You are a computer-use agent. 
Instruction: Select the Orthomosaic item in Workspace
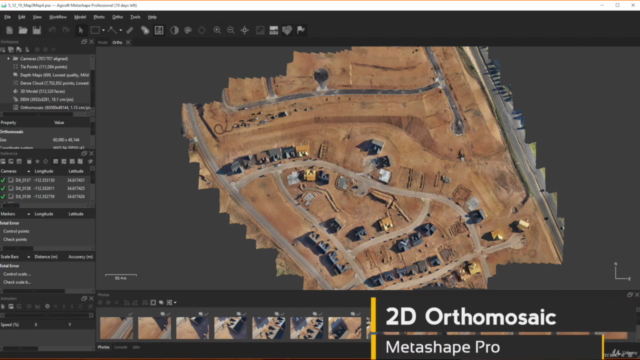point(51,108)
